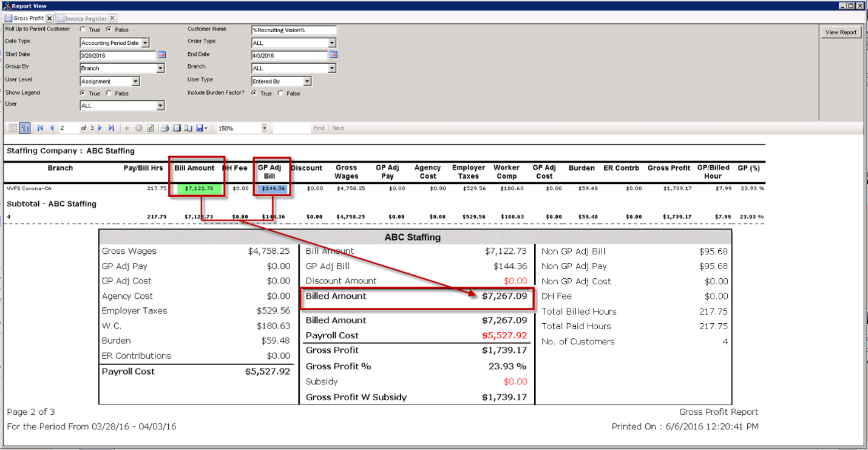Click the Subtotal - ABC Staffing label
This screenshot has width=868, height=450.
(52, 204)
